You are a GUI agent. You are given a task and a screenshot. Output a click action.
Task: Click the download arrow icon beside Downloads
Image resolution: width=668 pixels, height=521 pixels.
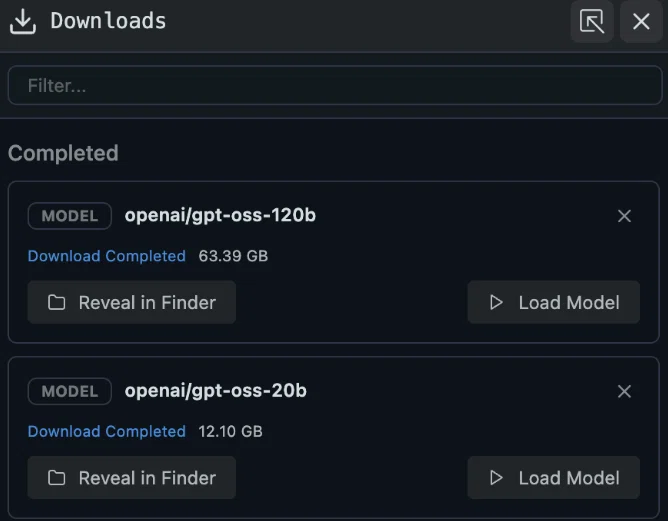pyautogui.click(x=23, y=21)
